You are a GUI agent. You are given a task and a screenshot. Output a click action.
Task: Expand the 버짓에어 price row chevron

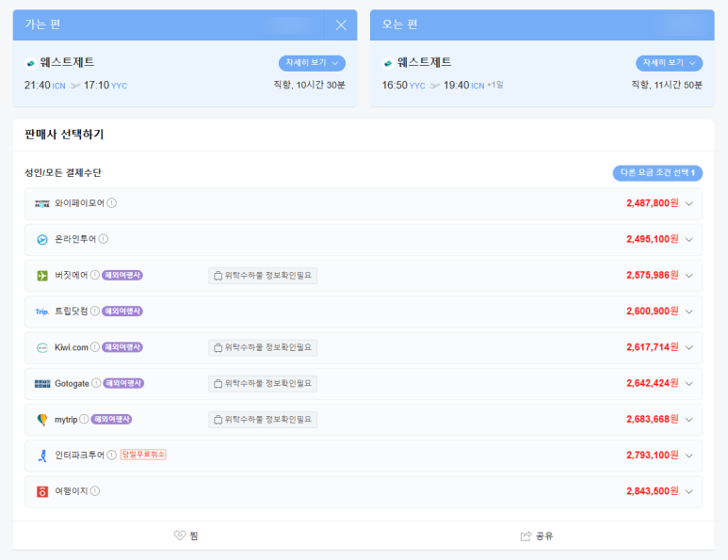point(689,276)
